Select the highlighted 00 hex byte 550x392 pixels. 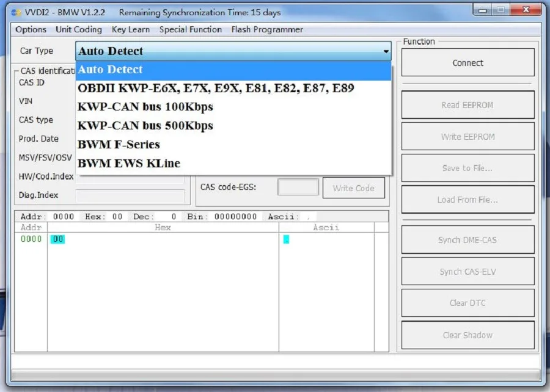pos(57,239)
